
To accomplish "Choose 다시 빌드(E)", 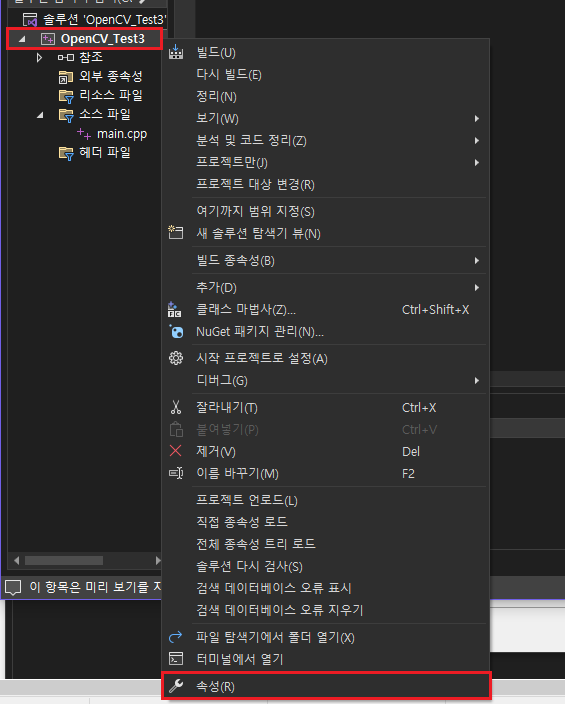I will [x=326, y=75].
